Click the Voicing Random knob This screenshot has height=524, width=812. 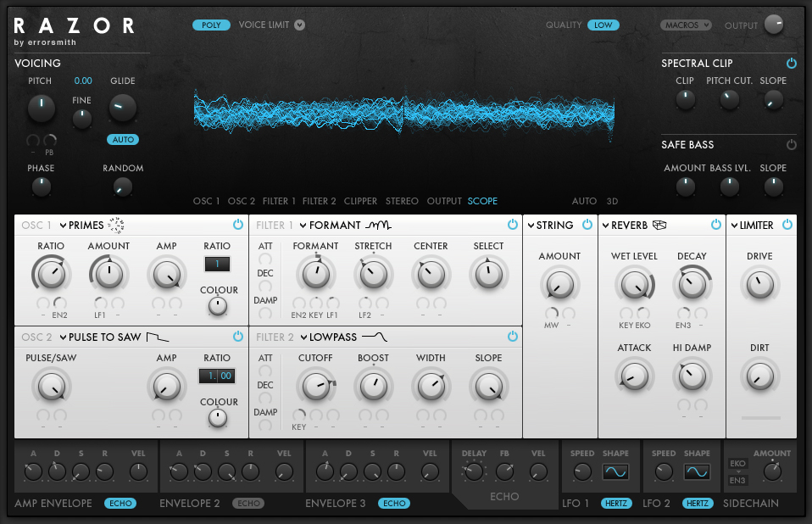click(x=123, y=187)
